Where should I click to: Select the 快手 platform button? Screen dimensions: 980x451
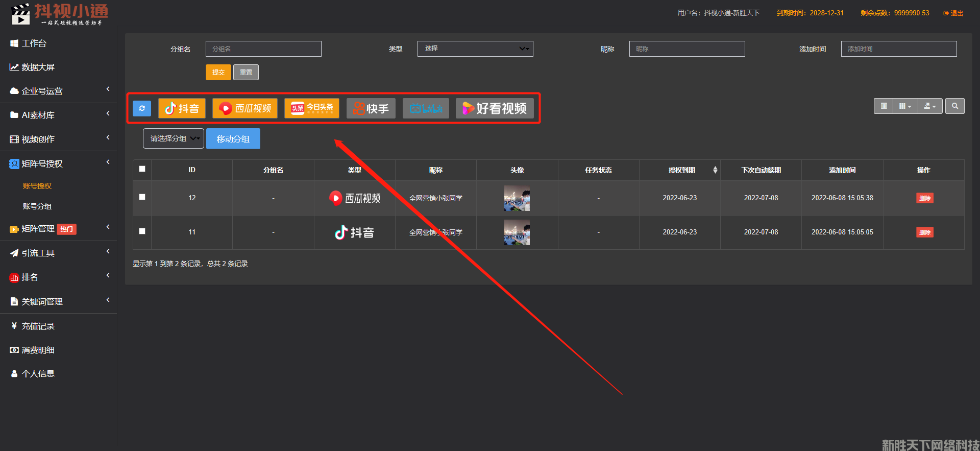point(371,108)
